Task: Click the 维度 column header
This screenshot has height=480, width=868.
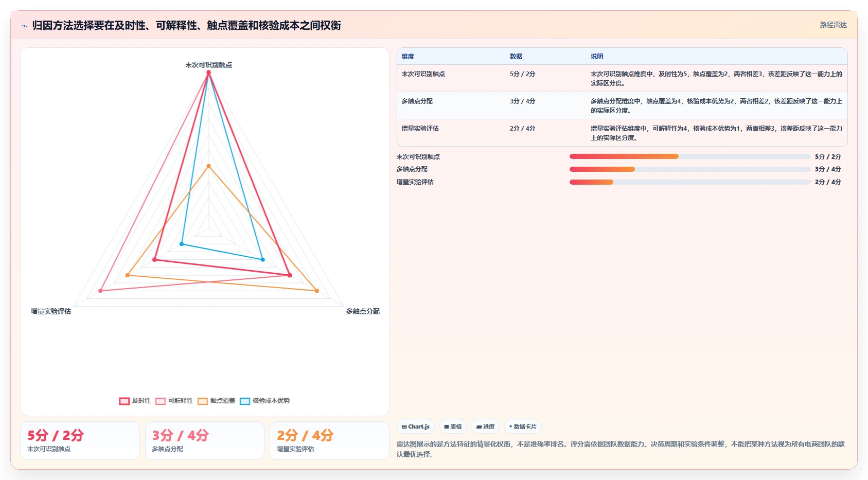Action: [x=408, y=57]
